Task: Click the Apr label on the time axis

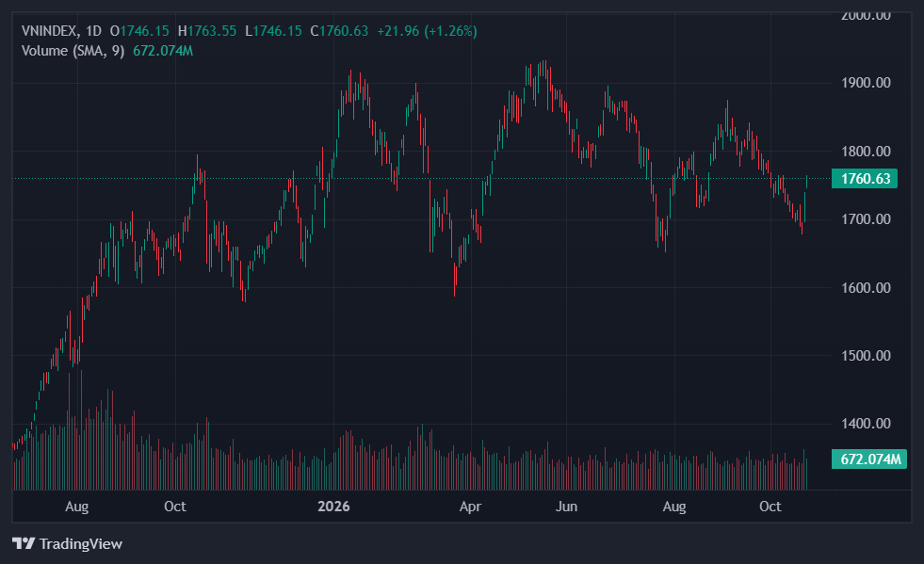Action: [470, 507]
